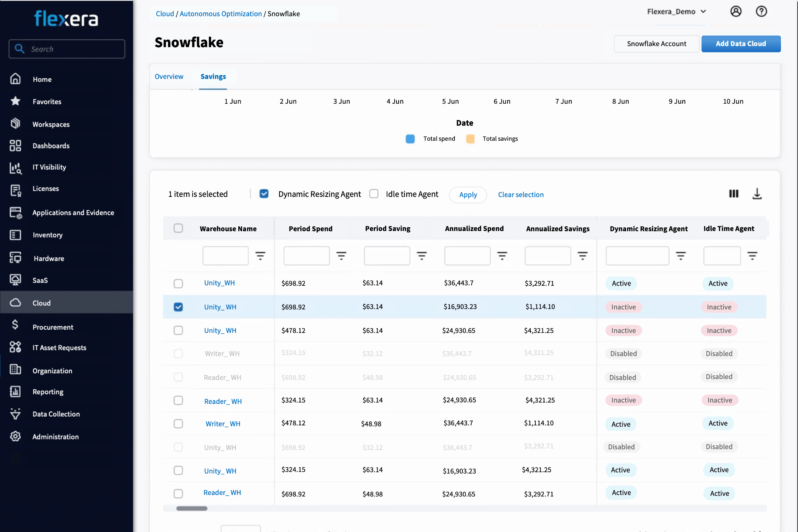Click the Snowflake Account button

point(657,44)
